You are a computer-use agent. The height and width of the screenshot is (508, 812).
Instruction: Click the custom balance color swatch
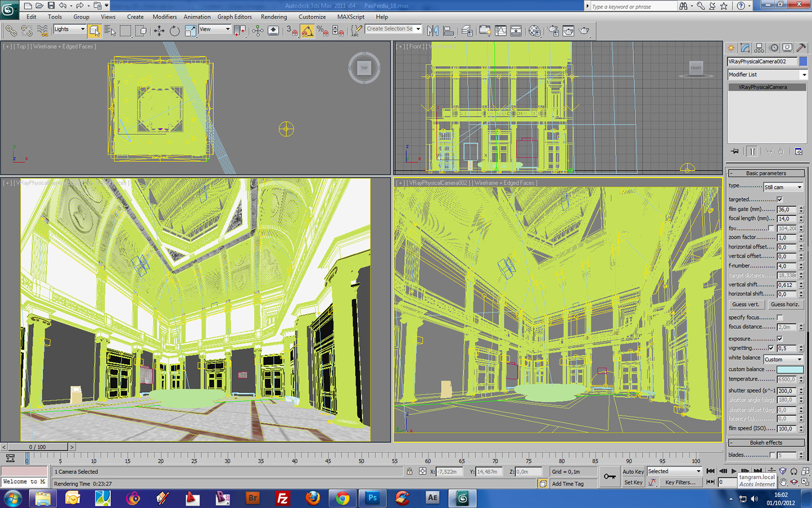790,369
